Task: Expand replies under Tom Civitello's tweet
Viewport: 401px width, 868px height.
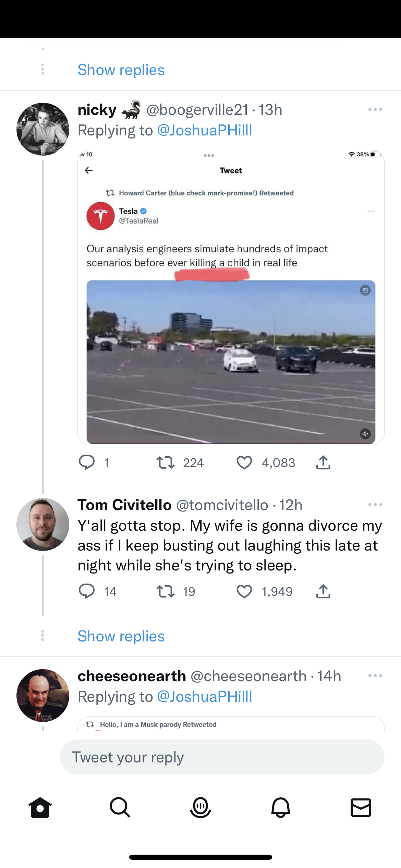Action: [121, 636]
